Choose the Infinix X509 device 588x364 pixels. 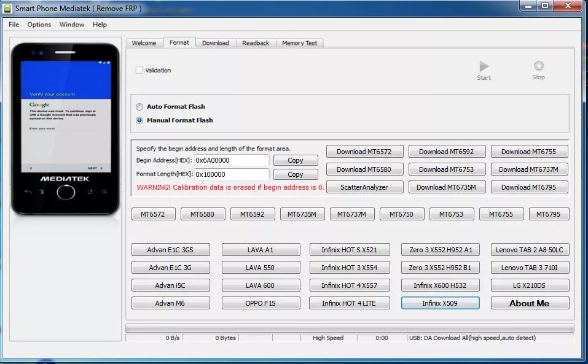(440, 303)
